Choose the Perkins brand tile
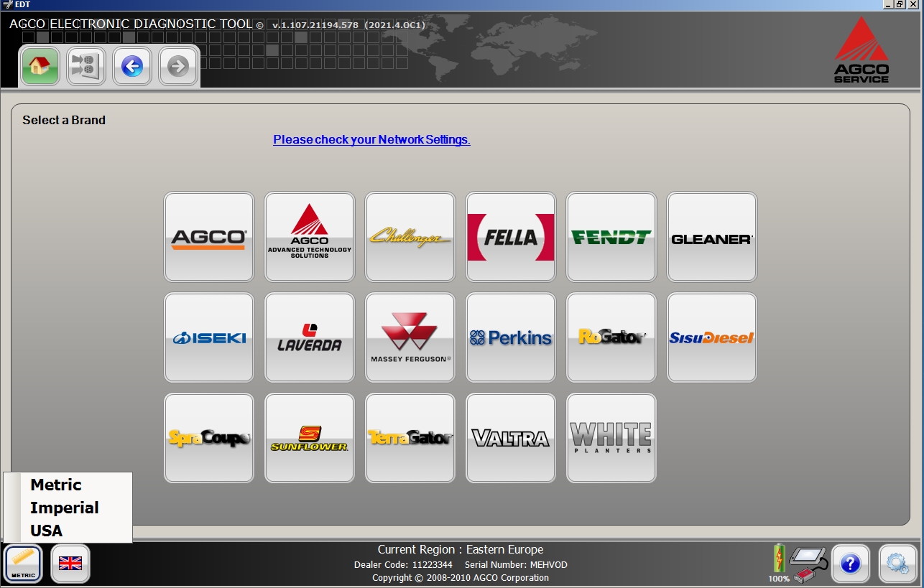This screenshot has height=588, width=924. coord(511,337)
